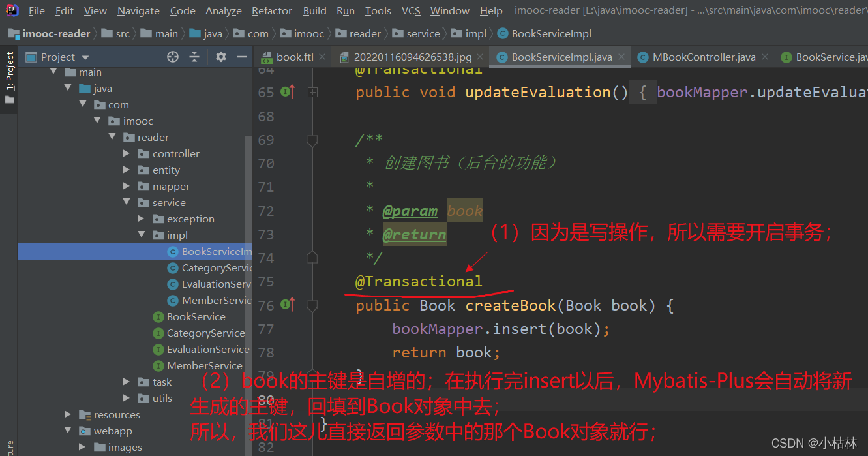The width and height of the screenshot is (868, 456).
Task: Switch to MBookController.java tab
Action: 704,57
